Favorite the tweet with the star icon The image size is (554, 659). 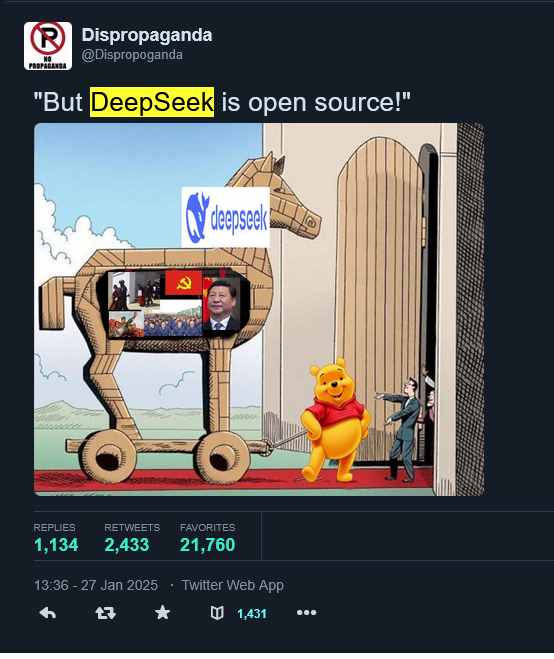[163, 613]
